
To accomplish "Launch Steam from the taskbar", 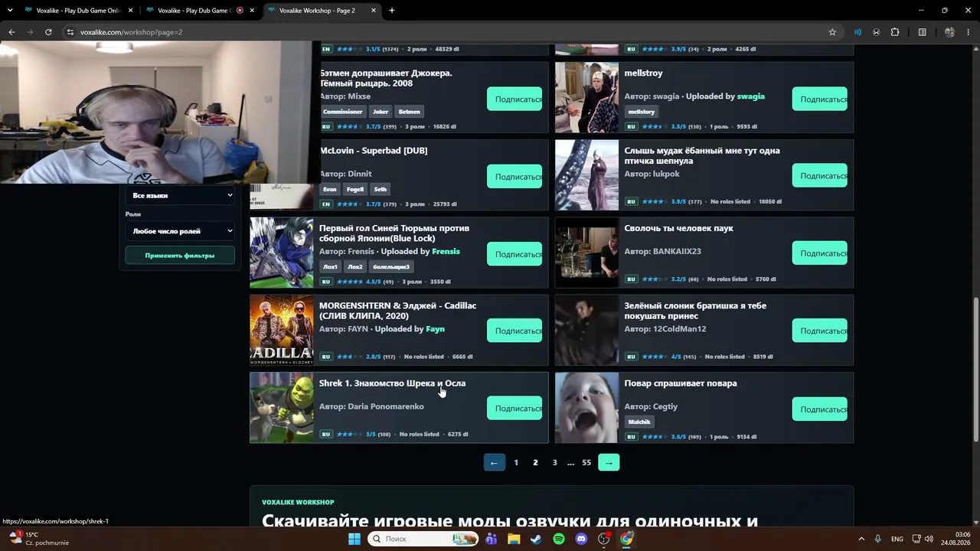I will 536,539.
